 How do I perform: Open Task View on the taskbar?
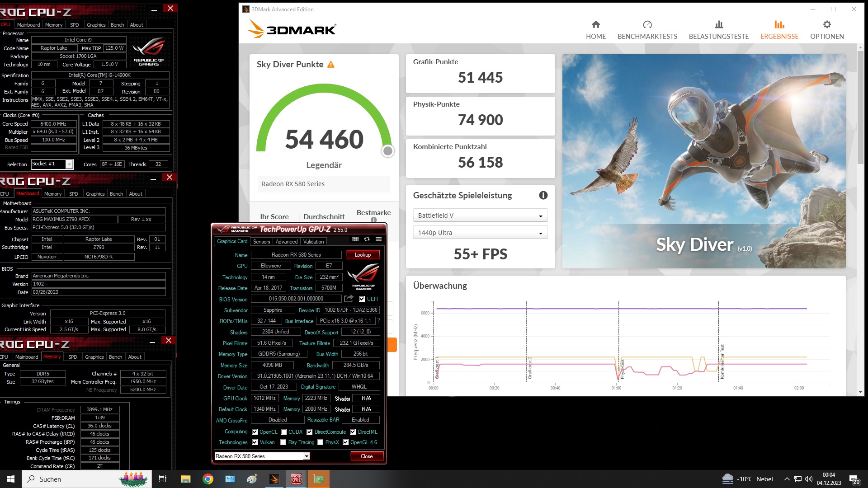(x=163, y=479)
